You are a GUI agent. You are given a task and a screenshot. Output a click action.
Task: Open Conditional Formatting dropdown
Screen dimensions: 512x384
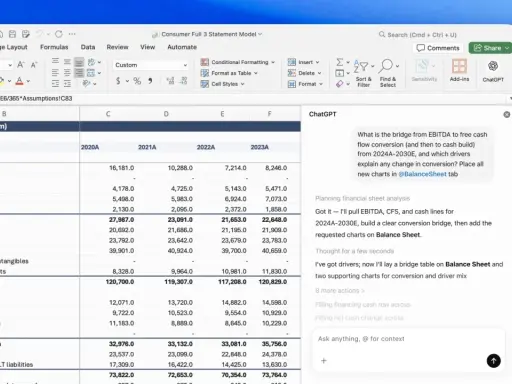238,62
